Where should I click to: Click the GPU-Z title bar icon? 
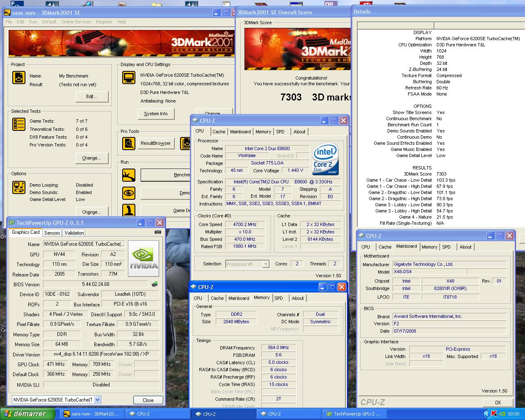[11, 223]
